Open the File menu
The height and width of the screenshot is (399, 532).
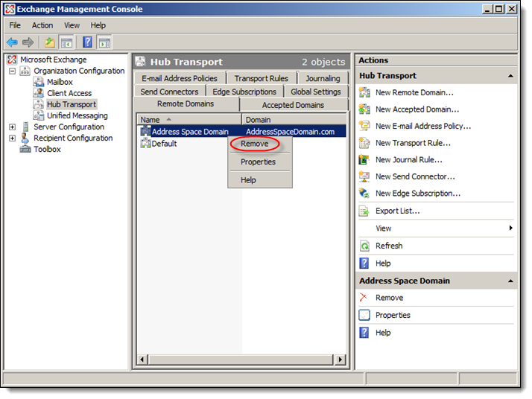[x=15, y=25]
